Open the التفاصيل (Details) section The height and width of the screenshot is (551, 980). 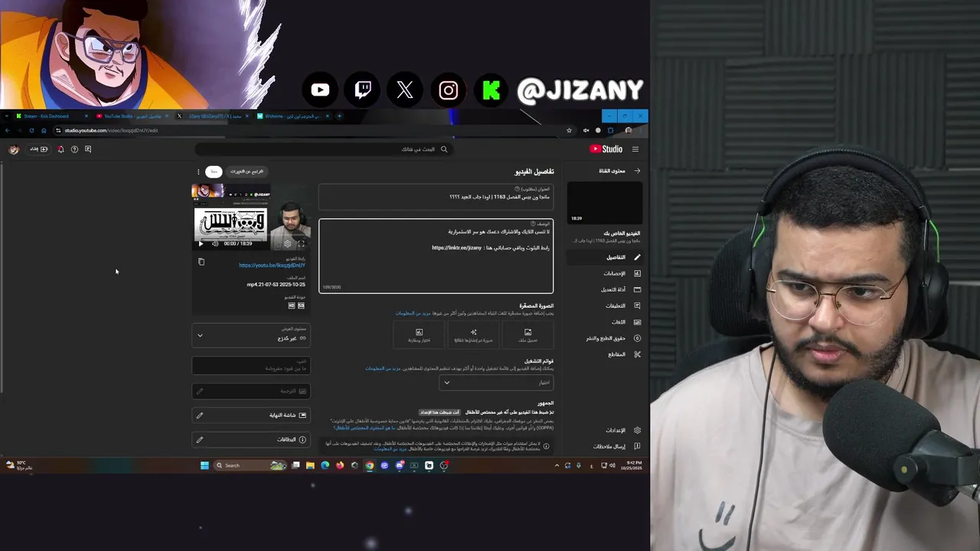604,257
